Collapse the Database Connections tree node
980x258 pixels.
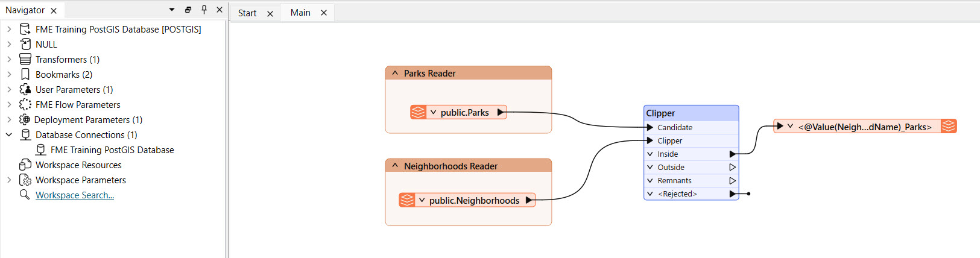[x=9, y=134]
